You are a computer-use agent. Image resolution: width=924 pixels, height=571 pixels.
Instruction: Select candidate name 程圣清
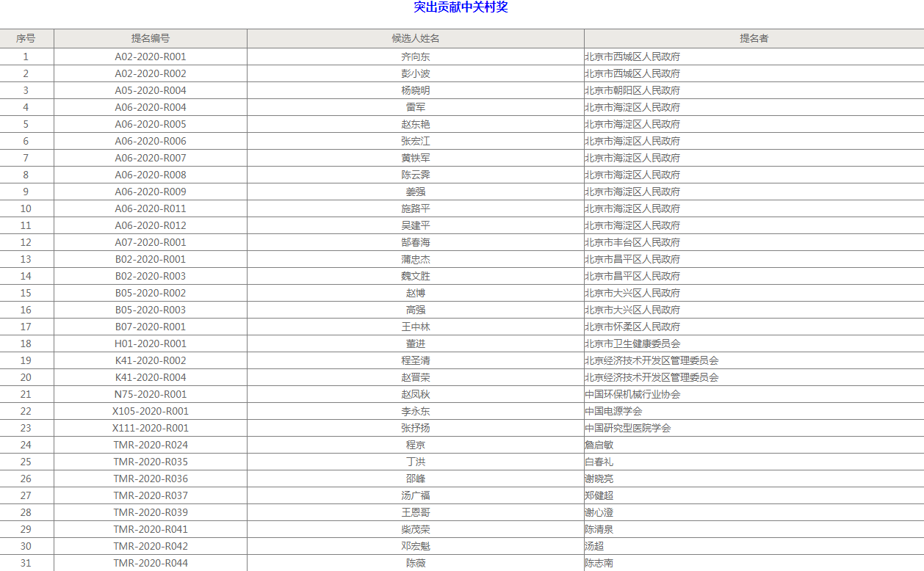click(x=416, y=360)
